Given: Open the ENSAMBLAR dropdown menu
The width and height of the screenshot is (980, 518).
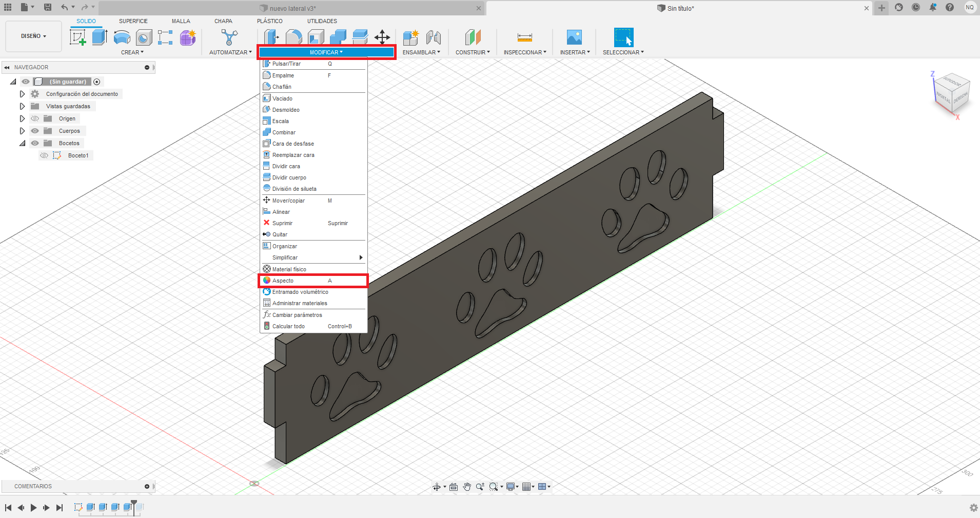Looking at the screenshot, I should coord(421,52).
